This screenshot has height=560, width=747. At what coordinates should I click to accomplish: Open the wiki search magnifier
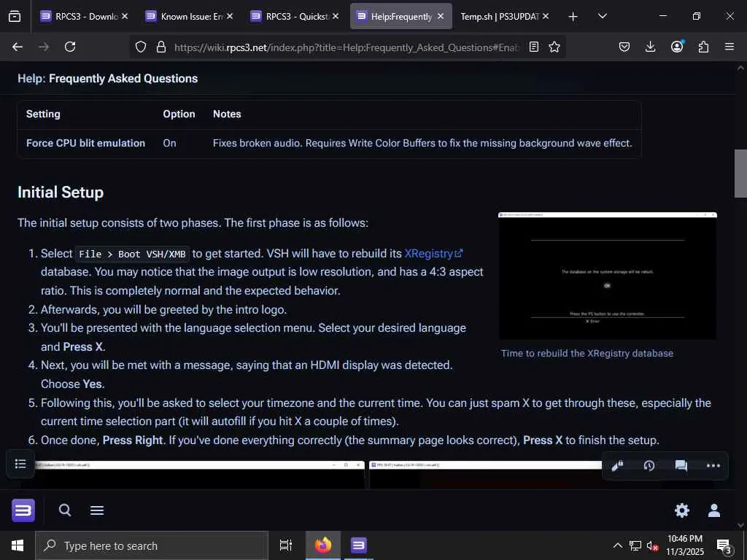click(65, 510)
